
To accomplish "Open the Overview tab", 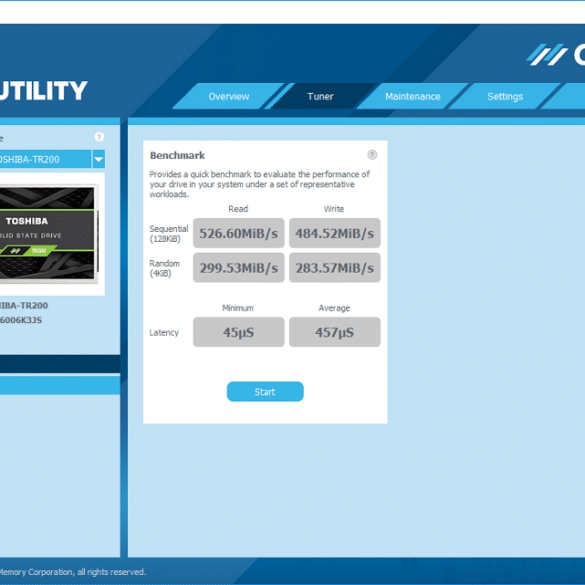I will [229, 96].
